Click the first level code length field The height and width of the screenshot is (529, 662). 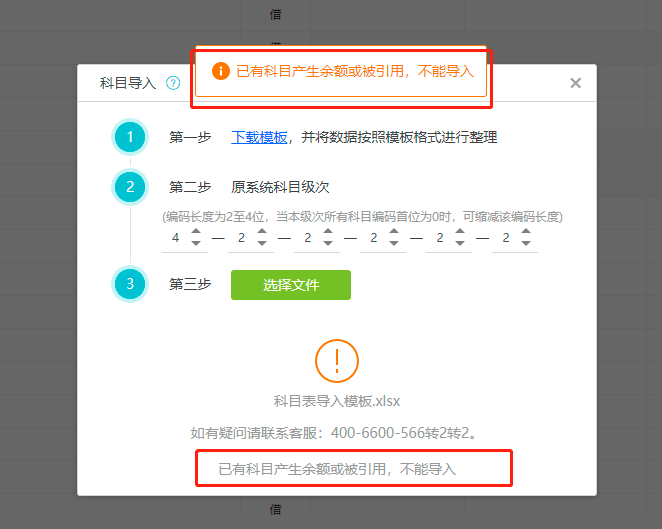coord(176,238)
